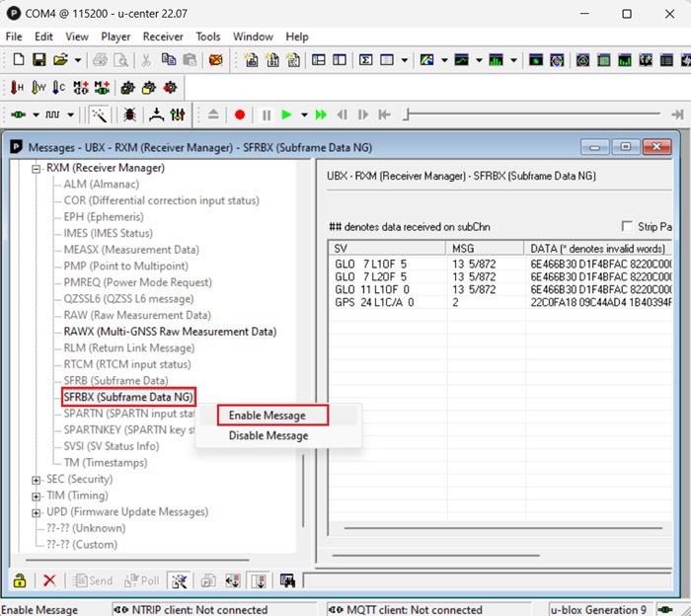Select Disable Message from context menu
Image resolution: width=691 pixels, height=616 pixels.
point(269,435)
